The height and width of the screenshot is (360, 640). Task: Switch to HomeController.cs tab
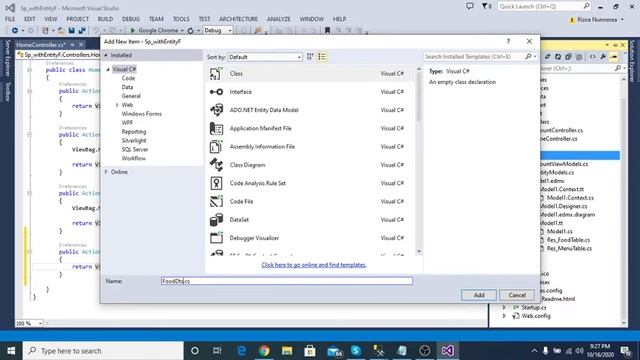(41, 45)
